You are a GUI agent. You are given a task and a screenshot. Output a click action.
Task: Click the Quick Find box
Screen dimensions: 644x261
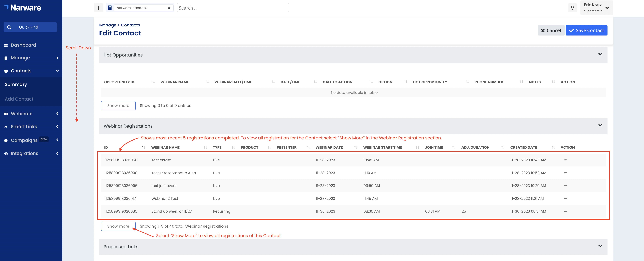point(30,27)
